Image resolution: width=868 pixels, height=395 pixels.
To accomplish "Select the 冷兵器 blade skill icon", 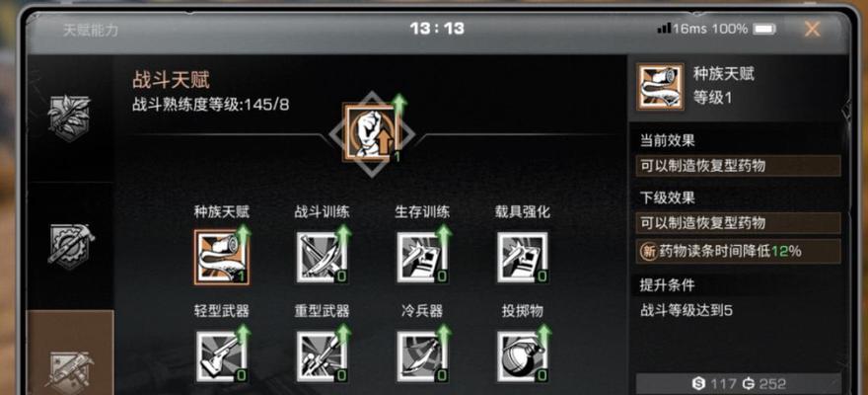I will tap(422, 356).
